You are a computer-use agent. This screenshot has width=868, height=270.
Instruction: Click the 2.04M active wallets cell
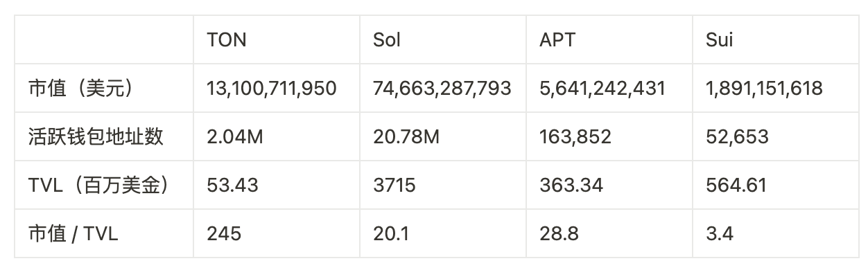pos(235,137)
